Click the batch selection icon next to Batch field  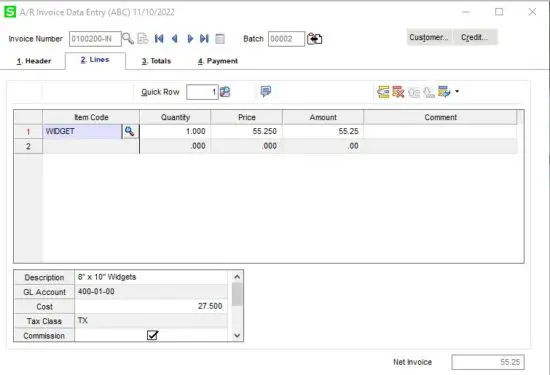pyautogui.click(x=315, y=39)
